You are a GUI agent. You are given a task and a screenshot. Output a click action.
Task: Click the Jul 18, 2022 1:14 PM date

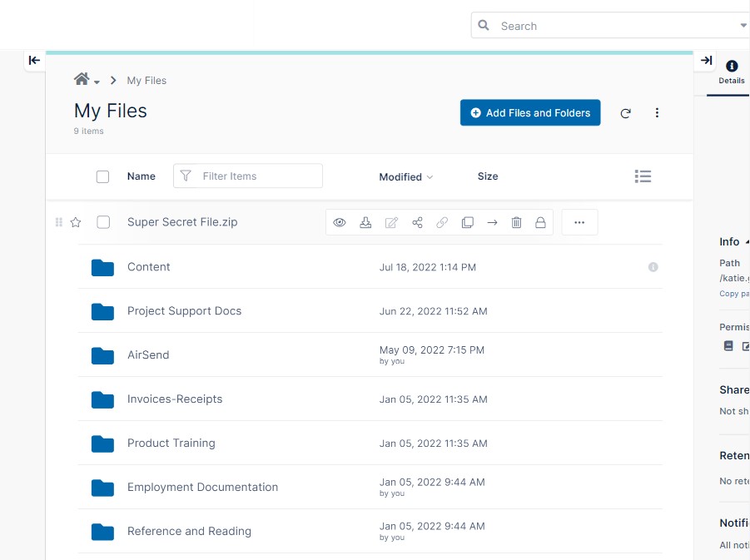[x=428, y=267]
